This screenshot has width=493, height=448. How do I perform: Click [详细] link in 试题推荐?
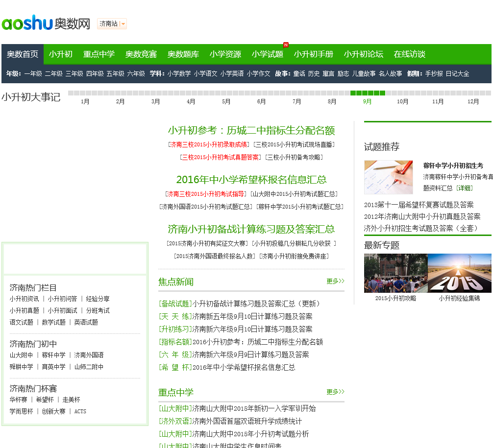[x=465, y=188]
